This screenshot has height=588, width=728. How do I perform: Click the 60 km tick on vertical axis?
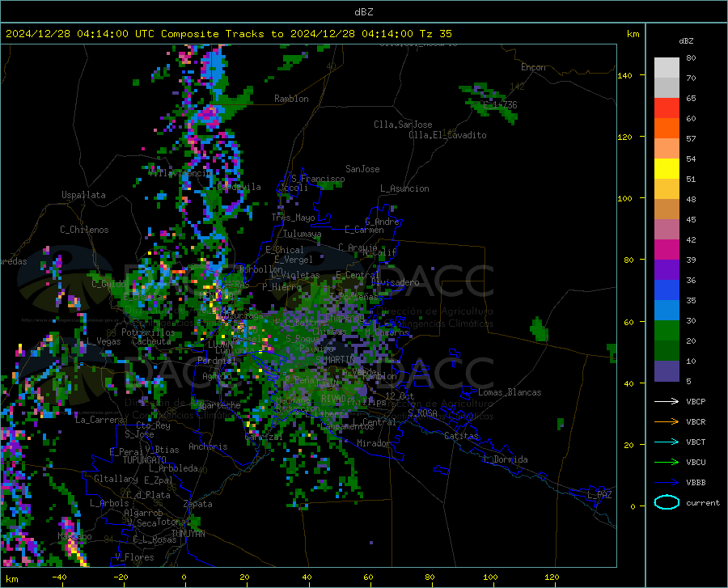coord(629,322)
